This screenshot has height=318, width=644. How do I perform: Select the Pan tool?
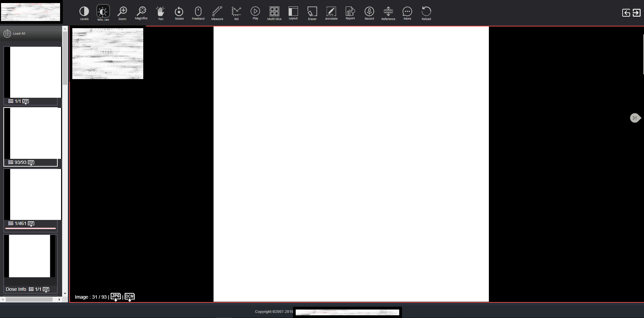[x=160, y=12]
